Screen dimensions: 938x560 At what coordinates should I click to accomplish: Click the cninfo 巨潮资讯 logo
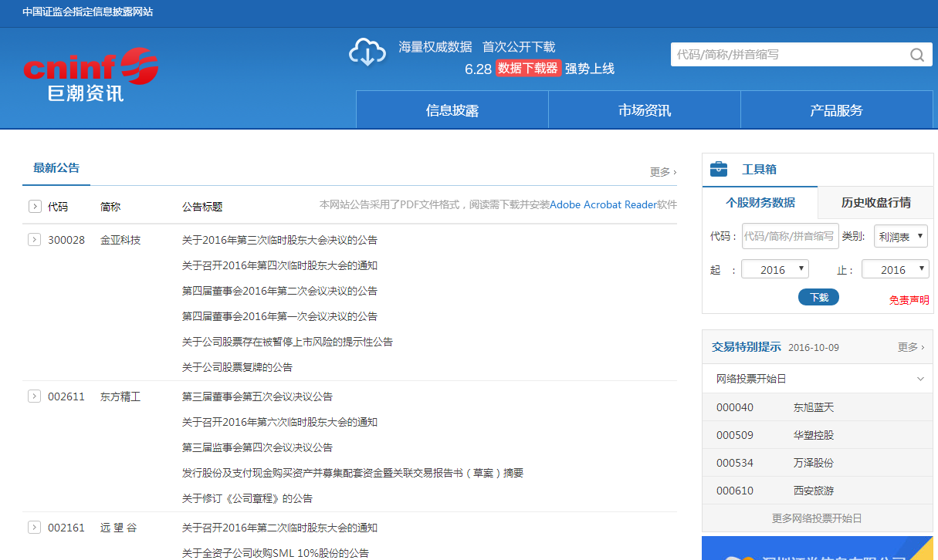pos(90,75)
